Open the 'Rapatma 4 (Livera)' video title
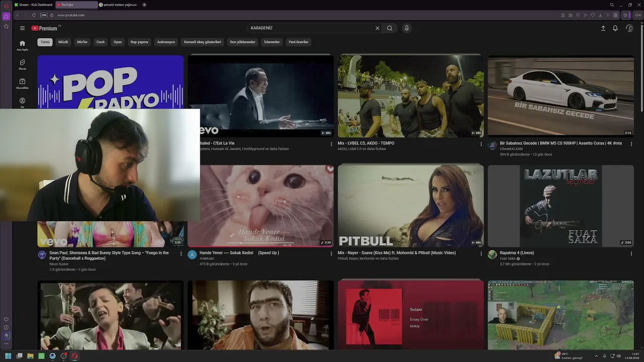The image size is (644, 362). click(x=517, y=253)
